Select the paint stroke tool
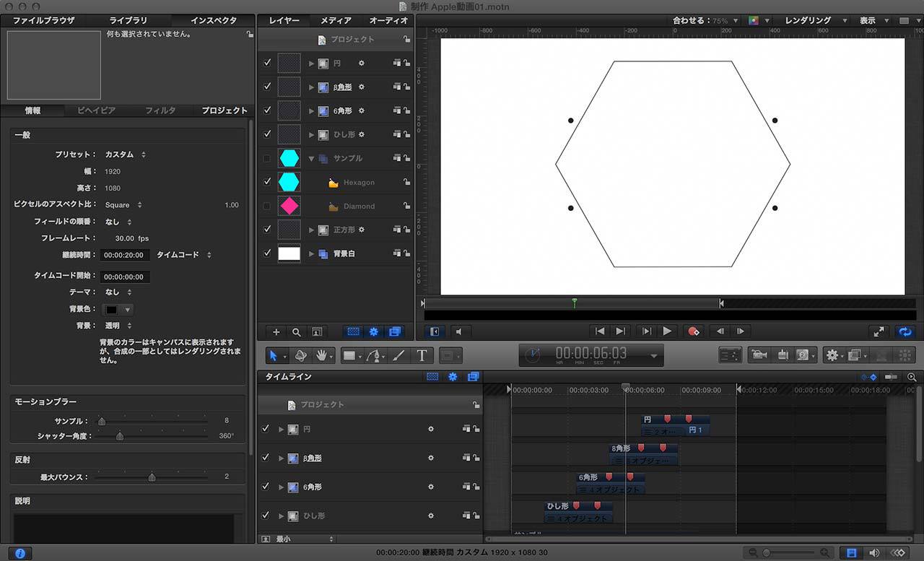 (x=398, y=355)
